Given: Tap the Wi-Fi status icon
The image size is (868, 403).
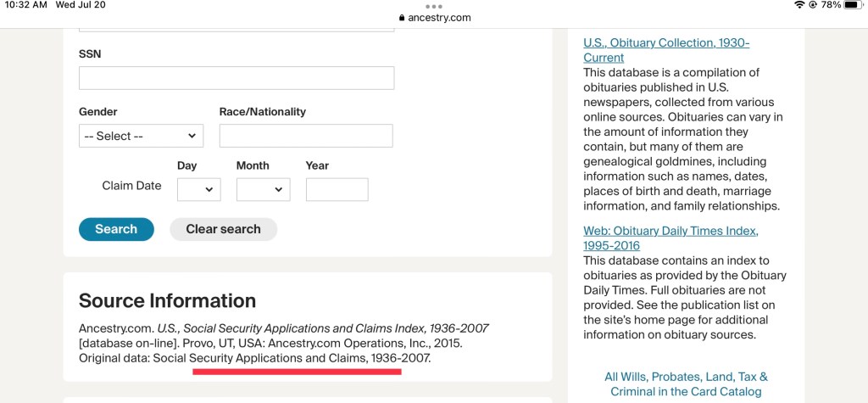Looking at the screenshot, I should tap(798, 5).
